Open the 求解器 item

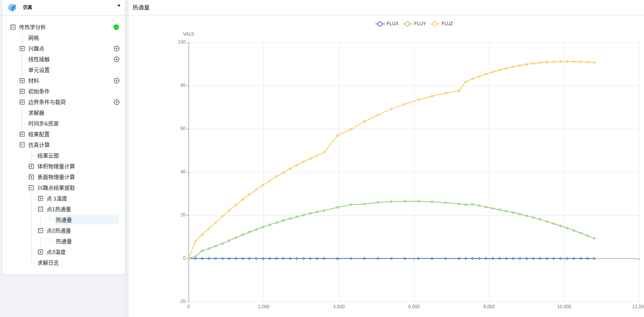coord(36,113)
